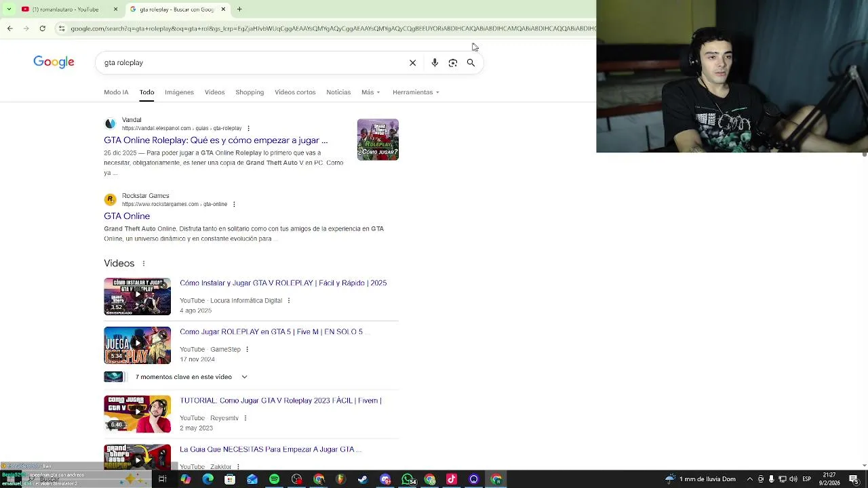Open WhatsApp from the taskbar
The height and width of the screenshot is (488, 868).
[408, 479]
